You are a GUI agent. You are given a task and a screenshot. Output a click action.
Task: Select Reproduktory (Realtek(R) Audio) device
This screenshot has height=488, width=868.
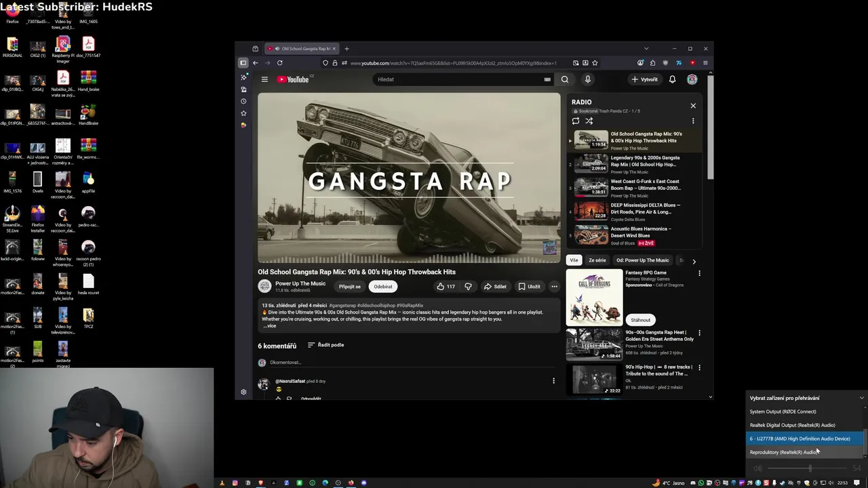[x=804, y=452]
